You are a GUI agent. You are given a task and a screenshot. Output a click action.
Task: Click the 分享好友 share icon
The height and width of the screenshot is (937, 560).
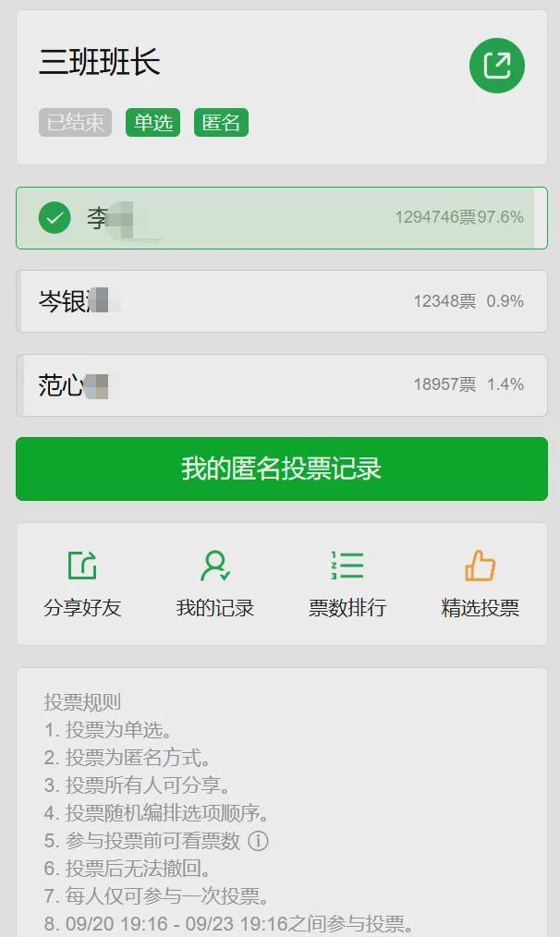tap(82, 565)
